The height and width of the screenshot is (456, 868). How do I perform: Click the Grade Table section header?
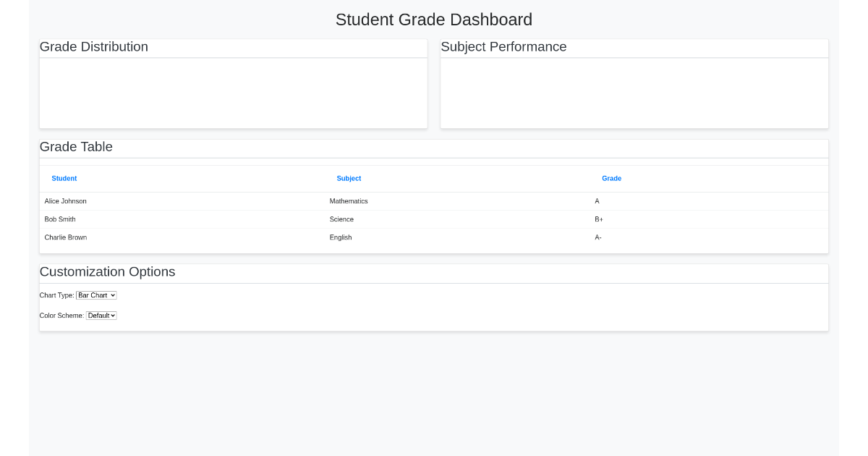(x=76, y=147)
